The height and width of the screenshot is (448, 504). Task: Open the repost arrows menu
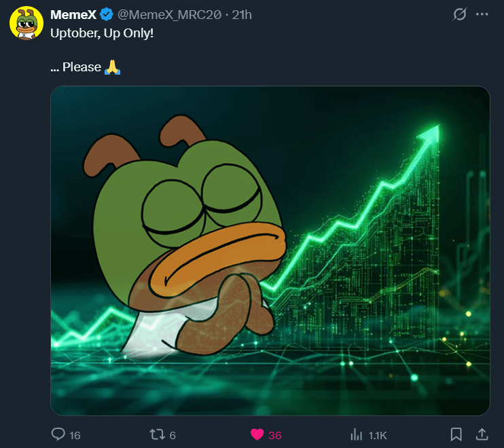click(x=158, y=434)
